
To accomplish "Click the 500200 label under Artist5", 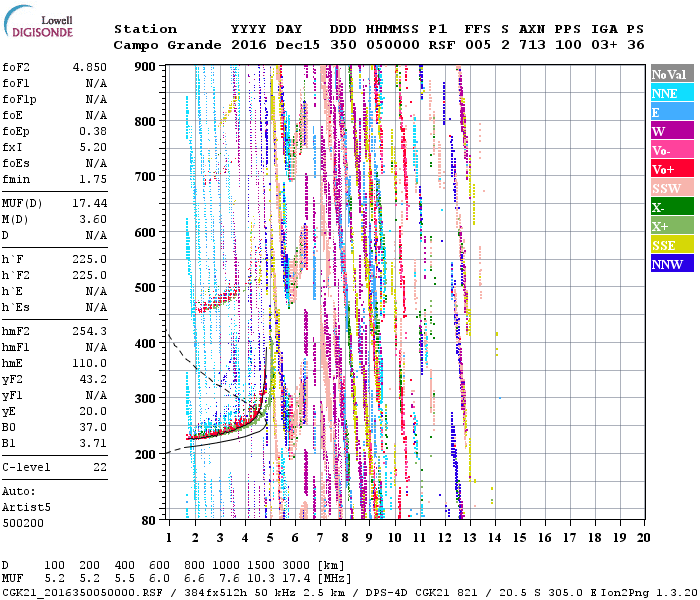I will (x=23, y=523).
